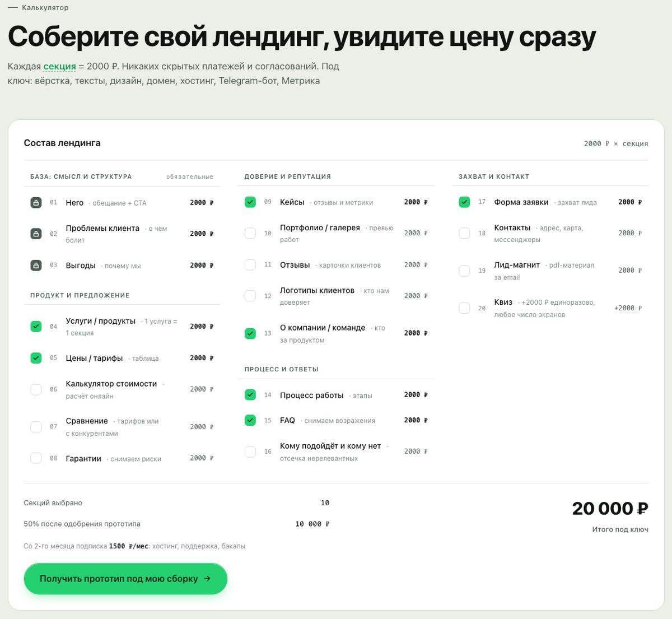
Task: Click the Квиз row title
Action: coord(503,302)
